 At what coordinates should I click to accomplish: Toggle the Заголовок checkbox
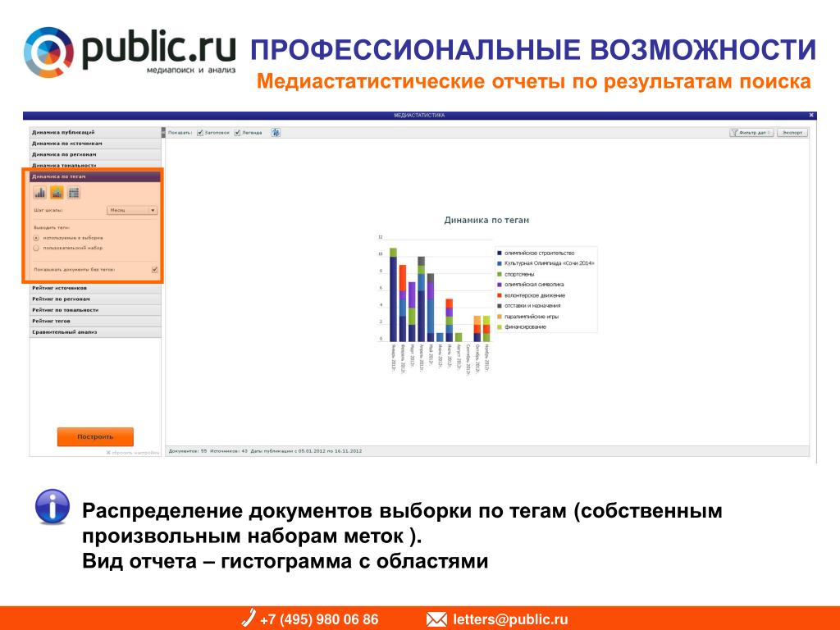(200, 133)
